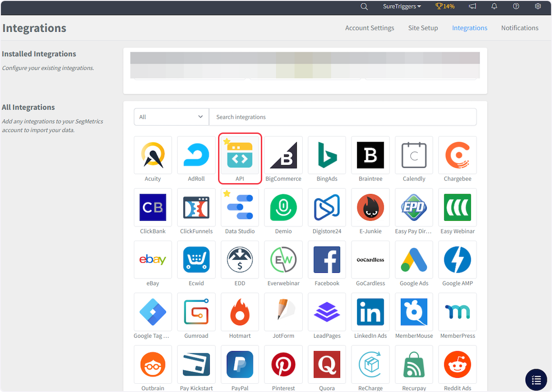
Task: Choose the Easy Pay Direct integration
Action: [414, 208]
